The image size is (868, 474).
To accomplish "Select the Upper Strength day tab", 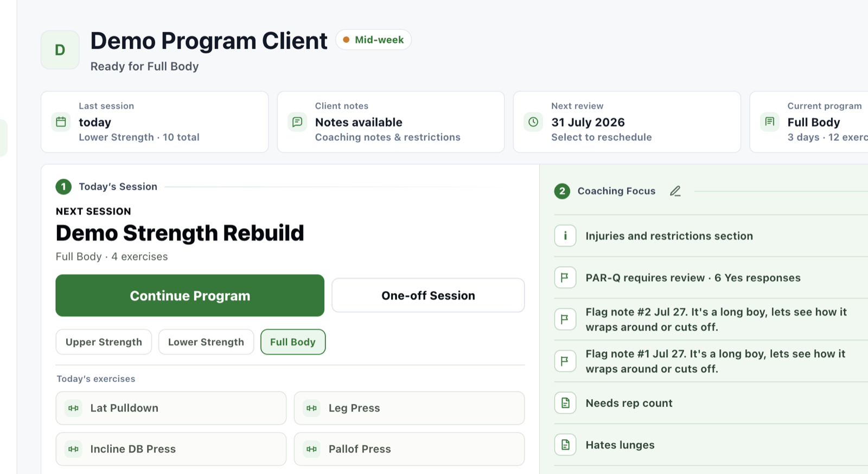I will [104, 342].
